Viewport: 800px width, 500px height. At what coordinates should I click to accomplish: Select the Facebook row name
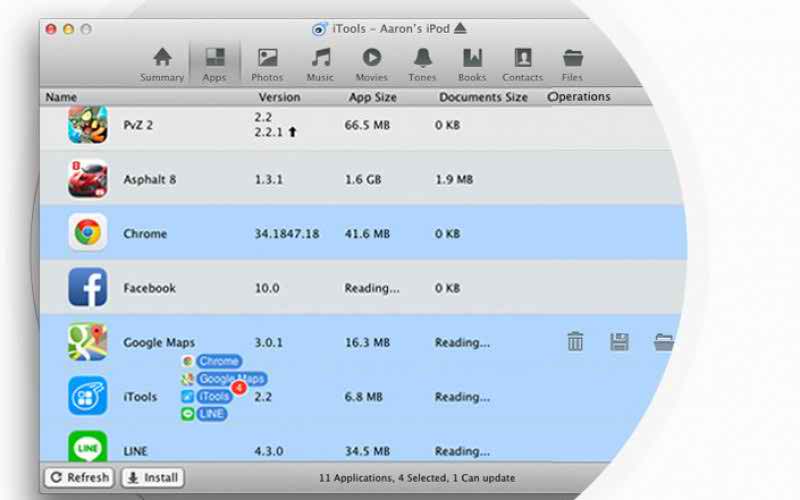click(x=149, y=288)
